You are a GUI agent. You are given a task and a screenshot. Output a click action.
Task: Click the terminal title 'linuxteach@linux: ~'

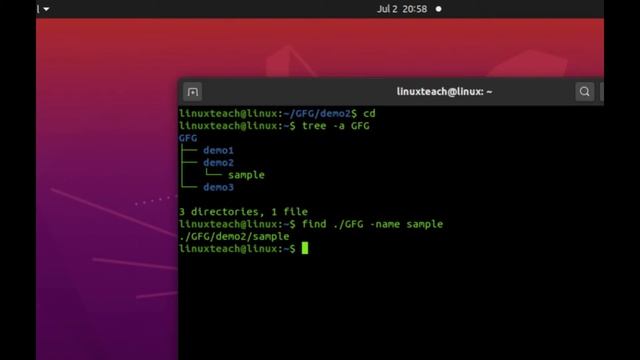[444, 91]
